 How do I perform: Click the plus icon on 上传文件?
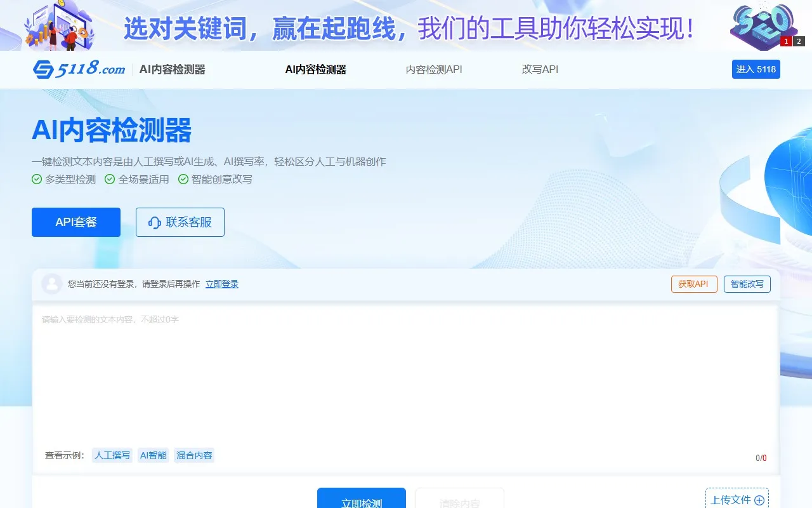point(759,500)
